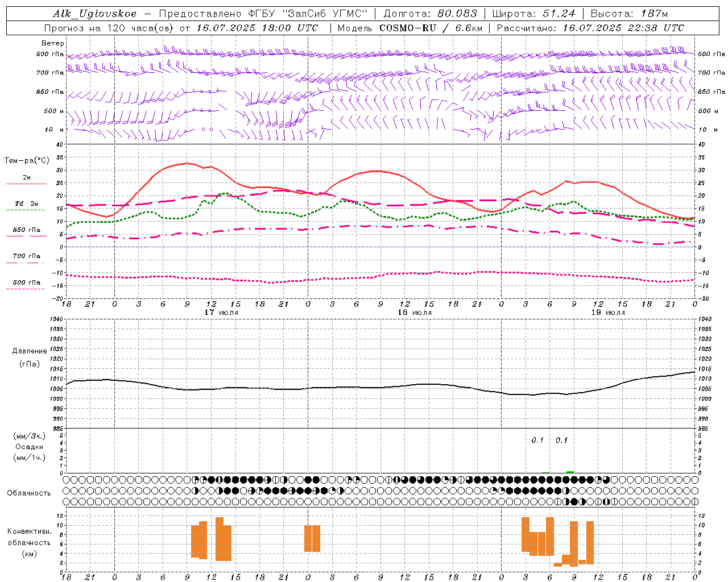Image resolution: width=728 pixels, height=582 pixels.
Task: Click the '10 м' wind level label on left
Action: [54, 130]
